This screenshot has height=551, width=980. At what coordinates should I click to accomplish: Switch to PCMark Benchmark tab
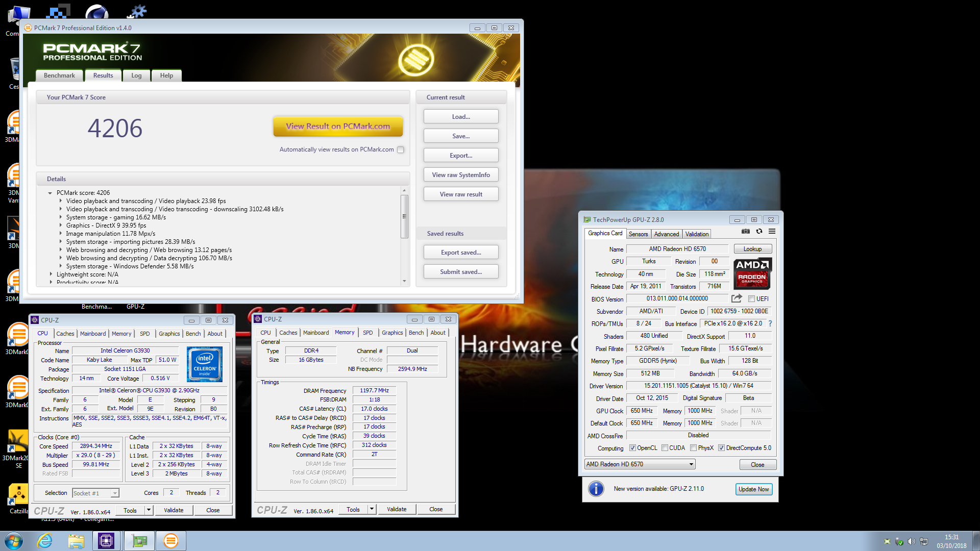59,76
